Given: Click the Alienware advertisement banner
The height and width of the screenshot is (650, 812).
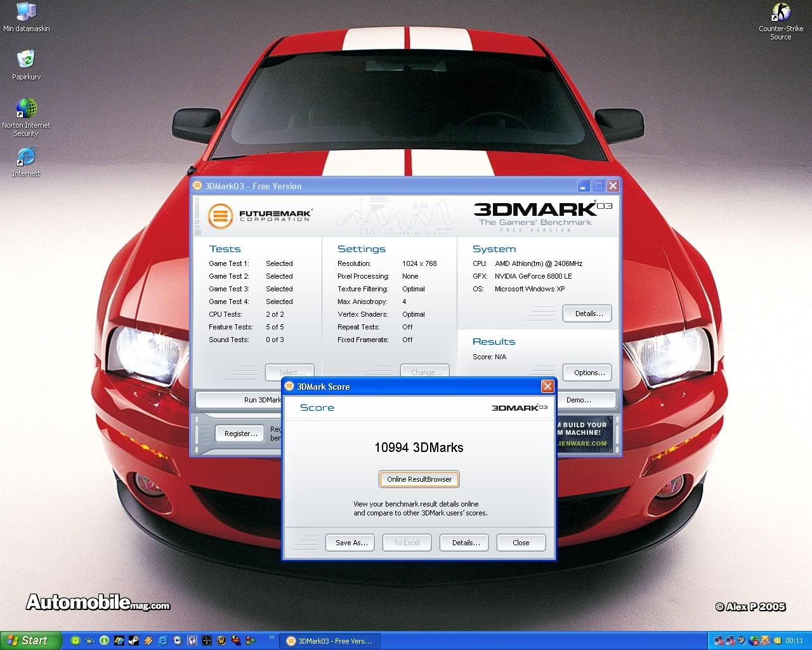Looking at the screenshot, I should pos(586,434).
